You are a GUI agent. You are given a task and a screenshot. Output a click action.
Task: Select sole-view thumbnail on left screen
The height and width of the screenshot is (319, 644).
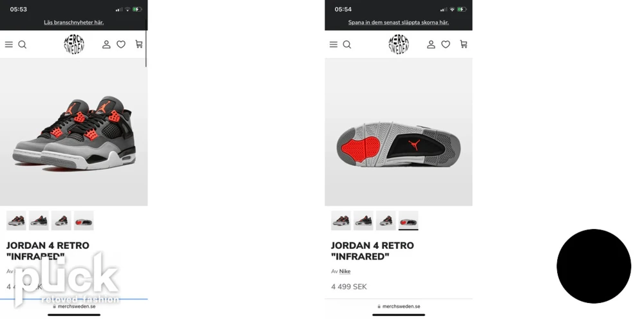coord(84,221)
